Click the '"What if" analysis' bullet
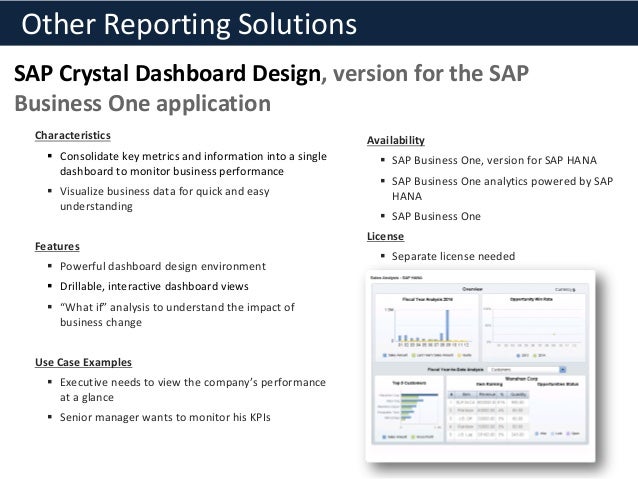638x479 pixels. tap(177, 314)
